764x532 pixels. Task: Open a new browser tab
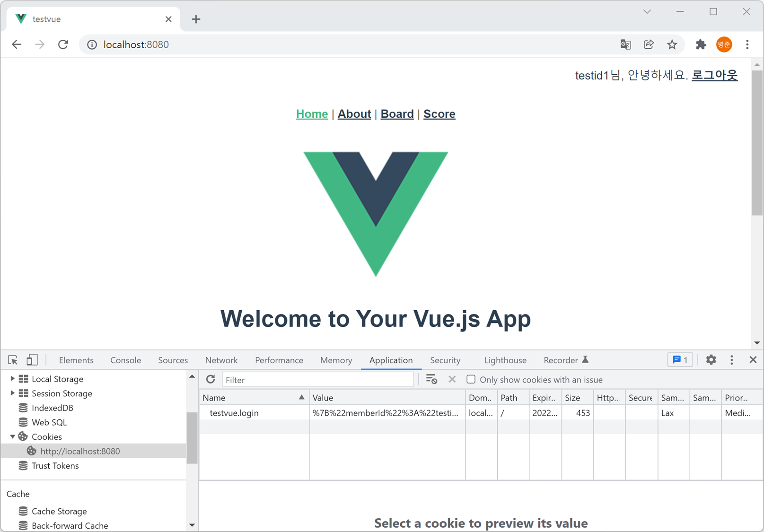click(x=196, y=19)
